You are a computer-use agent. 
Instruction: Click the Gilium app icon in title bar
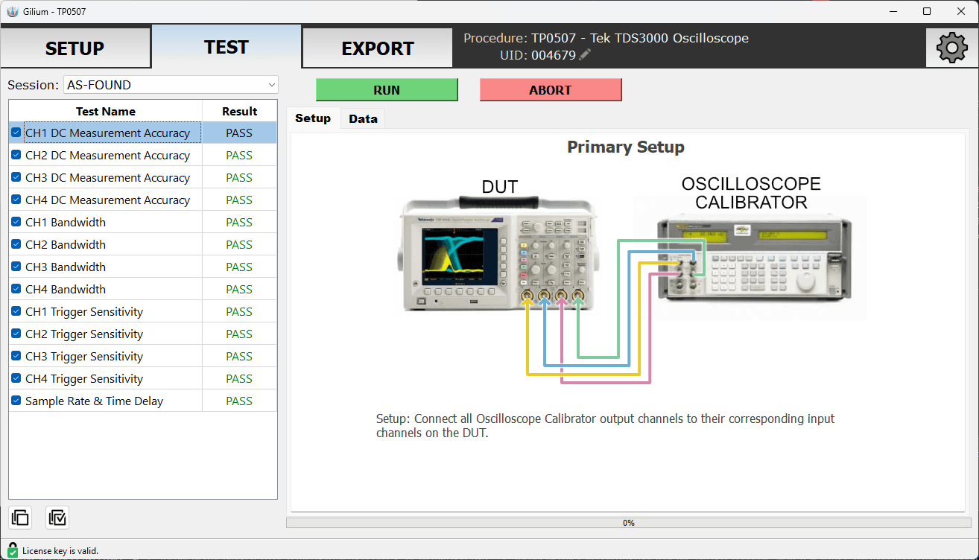coord(11,11)
